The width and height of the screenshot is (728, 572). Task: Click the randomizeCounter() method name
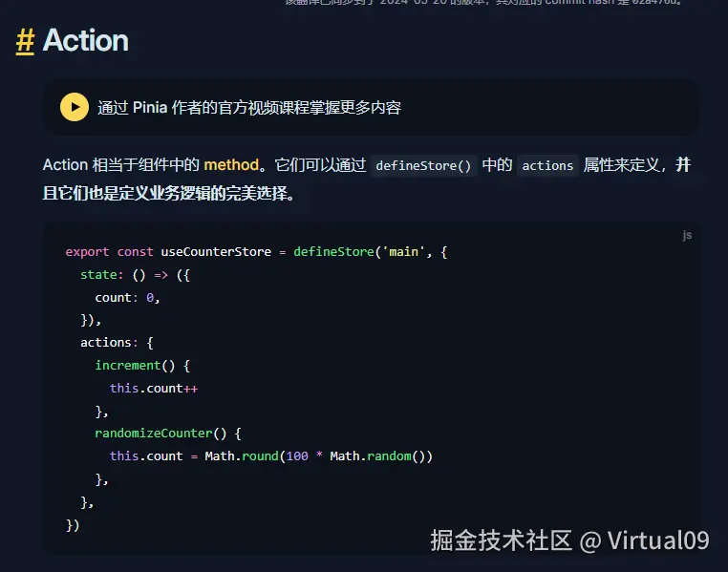[x=161, y=433]
